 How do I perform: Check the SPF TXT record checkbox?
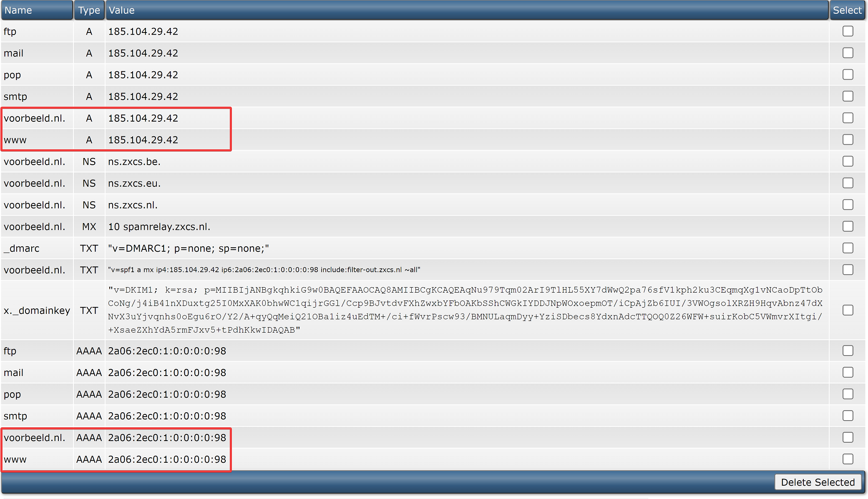coord(848,270)
